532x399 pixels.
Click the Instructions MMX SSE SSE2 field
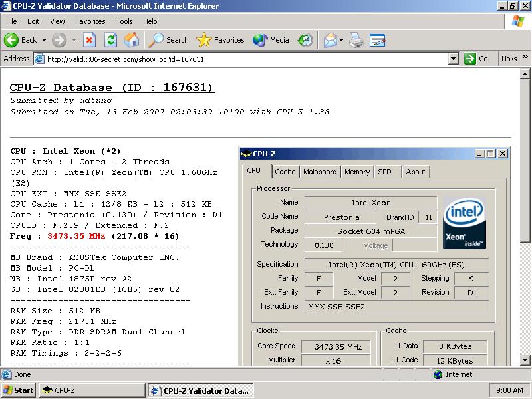(396, 307)
